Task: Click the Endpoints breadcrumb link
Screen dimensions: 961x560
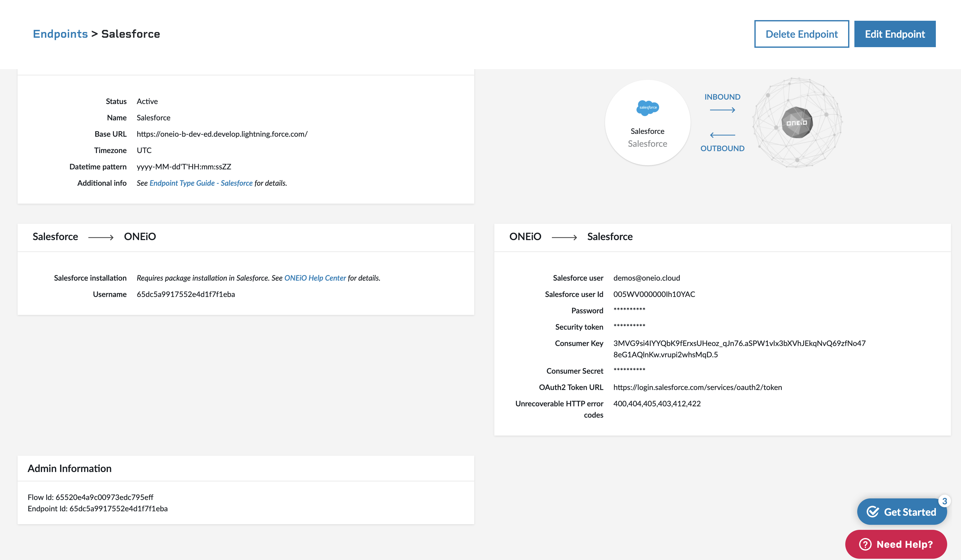Action: pos(60,34)
